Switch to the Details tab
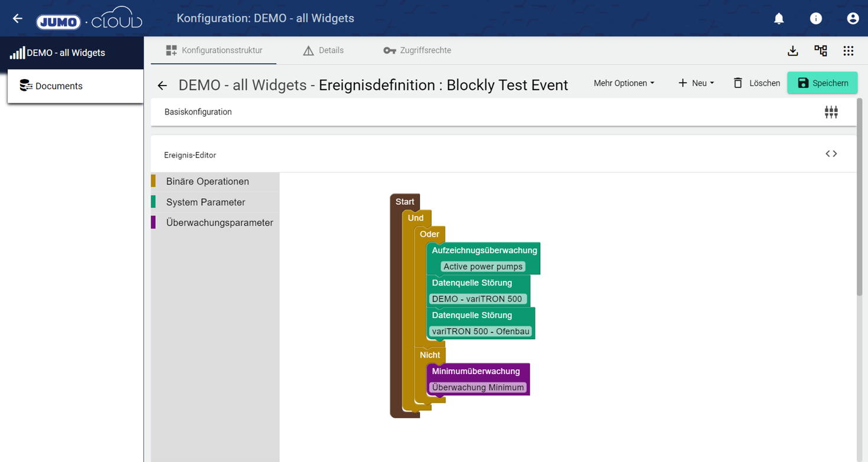 [x=323, y=51]
